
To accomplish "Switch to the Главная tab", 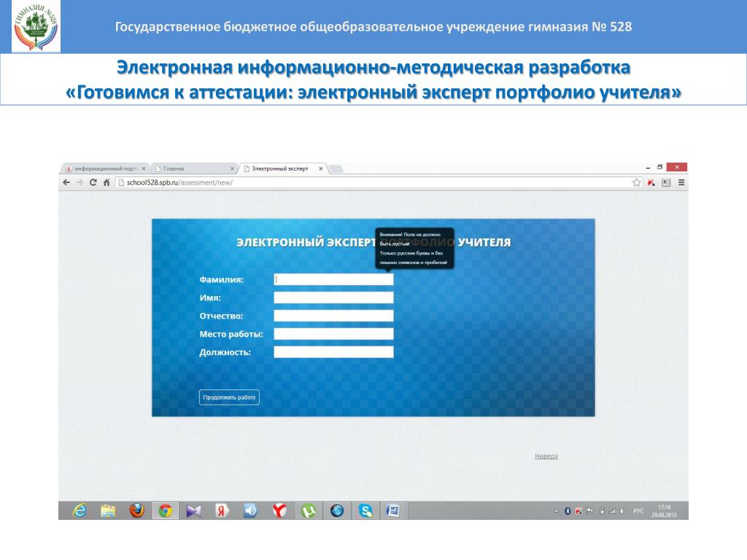I will tap(190, 168).
